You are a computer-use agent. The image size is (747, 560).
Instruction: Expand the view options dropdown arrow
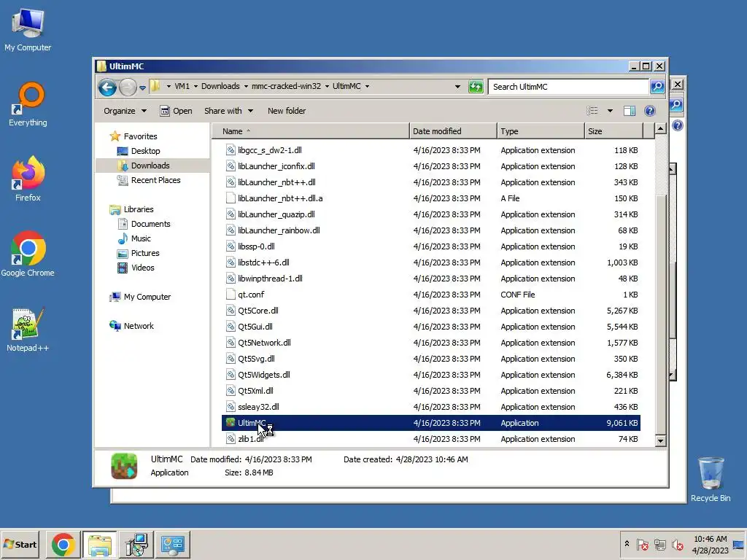pos(610,111)
